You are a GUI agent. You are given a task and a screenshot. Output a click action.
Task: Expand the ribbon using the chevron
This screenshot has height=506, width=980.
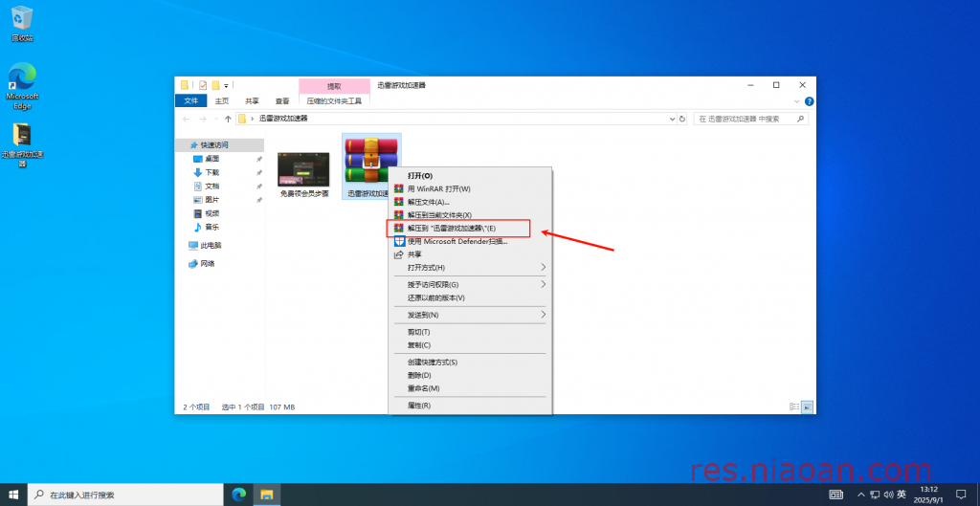click(x=797, y=101)
